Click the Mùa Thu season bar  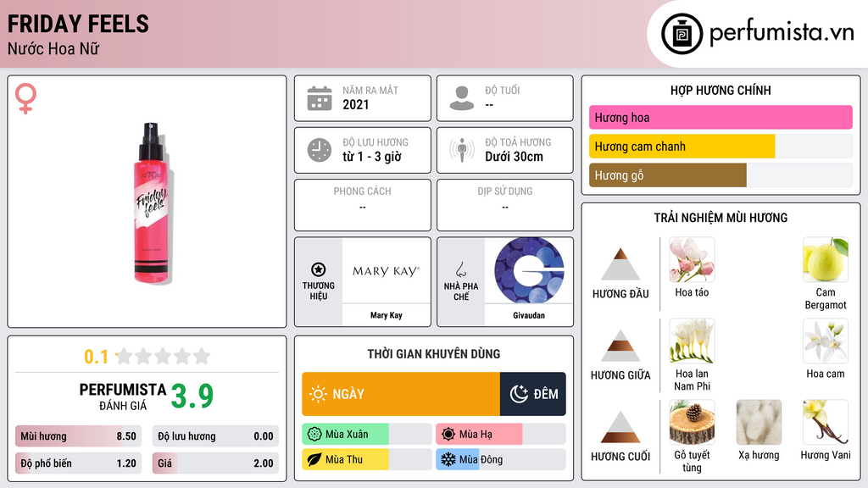(x=366, y=459)
